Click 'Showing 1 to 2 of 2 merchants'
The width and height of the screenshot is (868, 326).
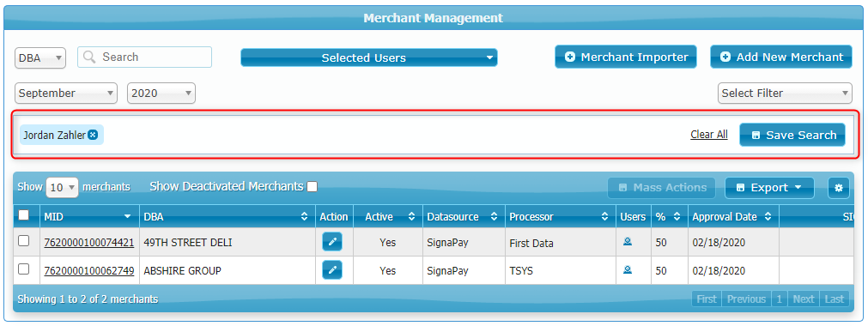[88, 299]
